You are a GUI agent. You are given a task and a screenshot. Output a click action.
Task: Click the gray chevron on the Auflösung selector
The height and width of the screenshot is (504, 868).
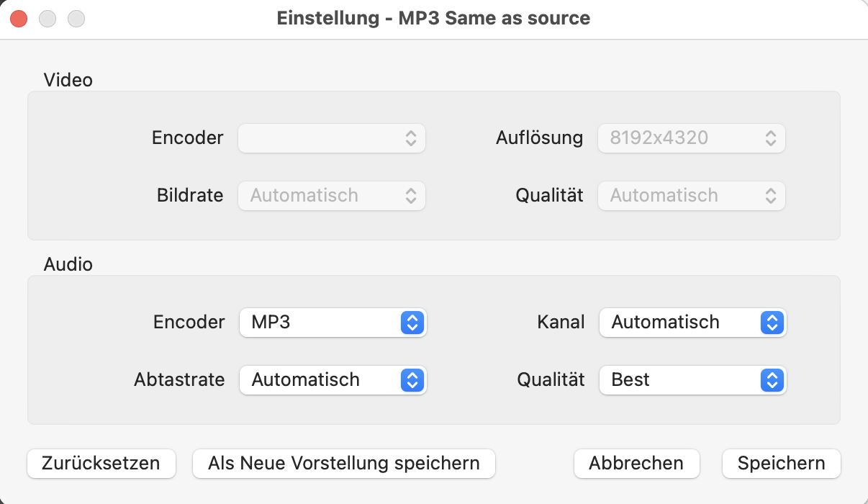[770, 138]
